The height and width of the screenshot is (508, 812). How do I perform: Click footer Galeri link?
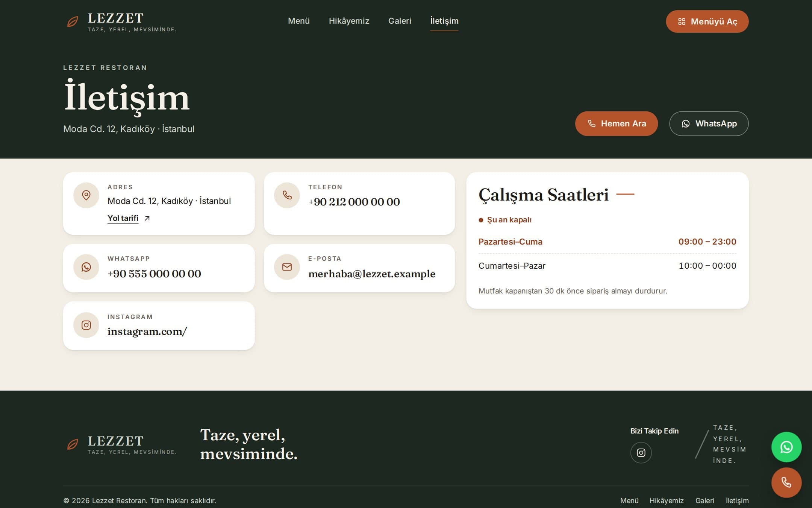(705, 500)
